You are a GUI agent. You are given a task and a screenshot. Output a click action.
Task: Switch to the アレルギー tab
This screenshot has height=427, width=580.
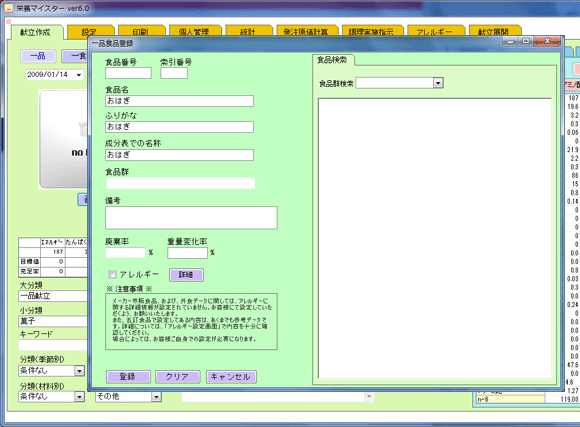[x=435, y=31]
